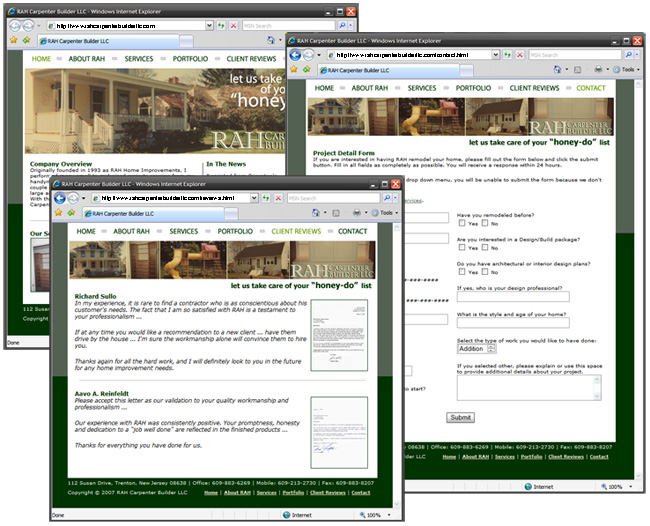
Task: Click Client Reviews footer link in contact window
Action: 566,457
